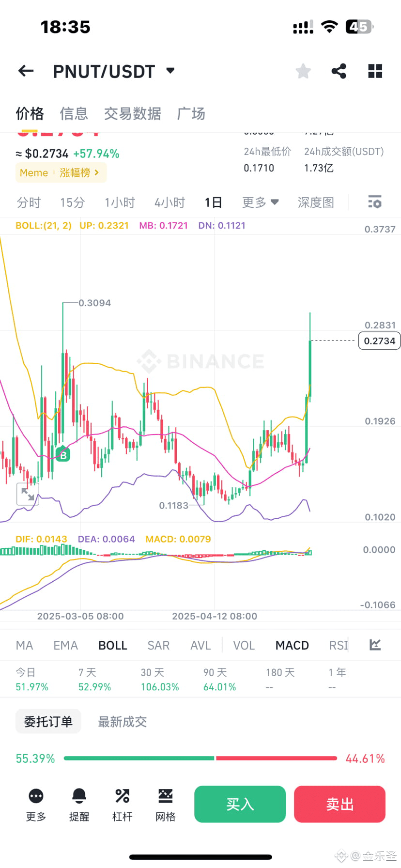Open the four-square grid menu icon
This screenshot has height=868, width=401.
click(x=375, y=71)
